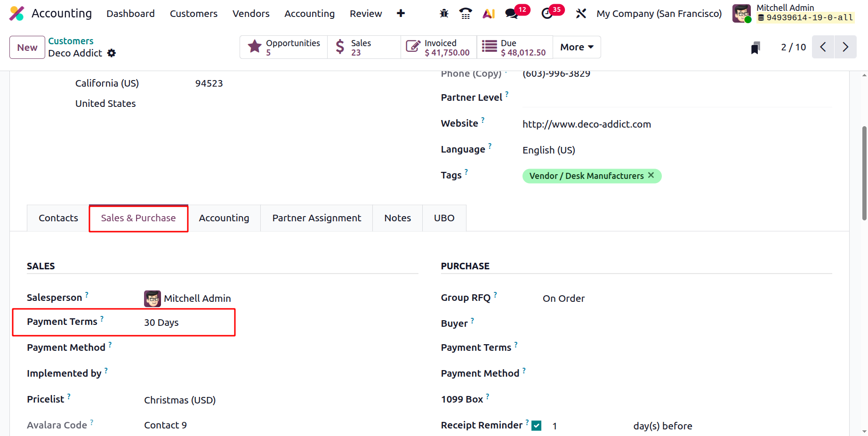The height and width of the screenshot is (436, 868).
Task: Open conversations messages icon
Action: click(x=511, y=14)
